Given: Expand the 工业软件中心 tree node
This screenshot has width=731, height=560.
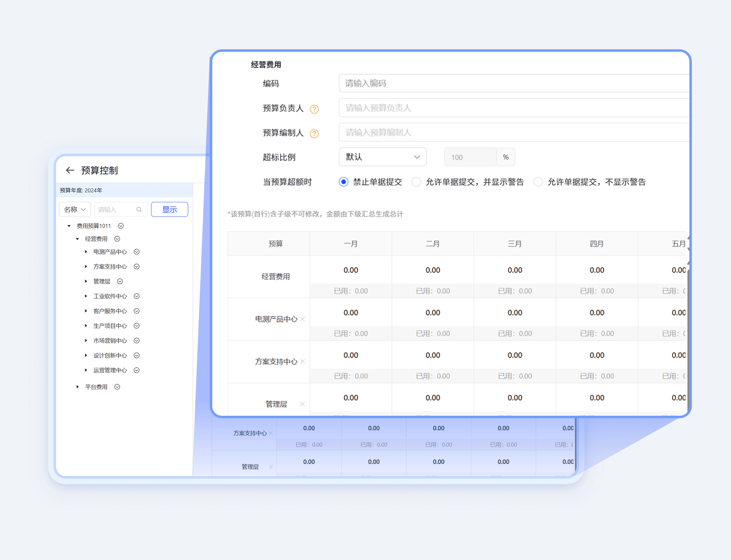Looking at the screenshot, I should coord(86,296).
